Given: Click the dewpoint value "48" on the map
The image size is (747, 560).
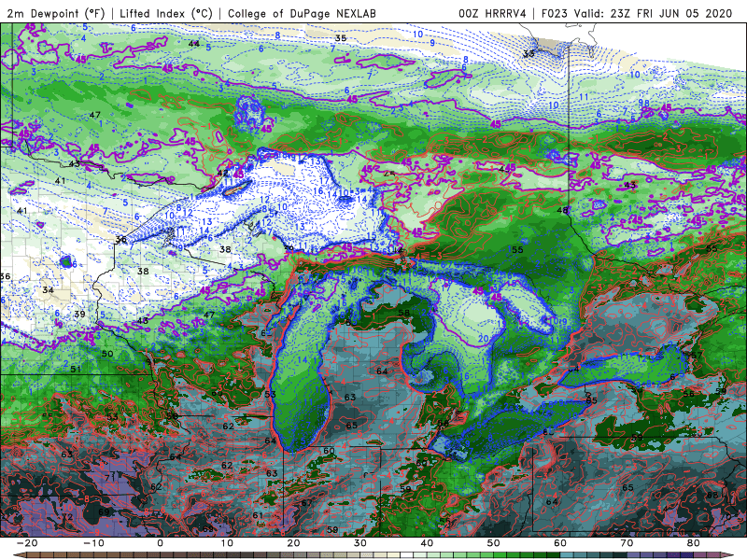Looking at the screenshot, I should tap(563, 210).
